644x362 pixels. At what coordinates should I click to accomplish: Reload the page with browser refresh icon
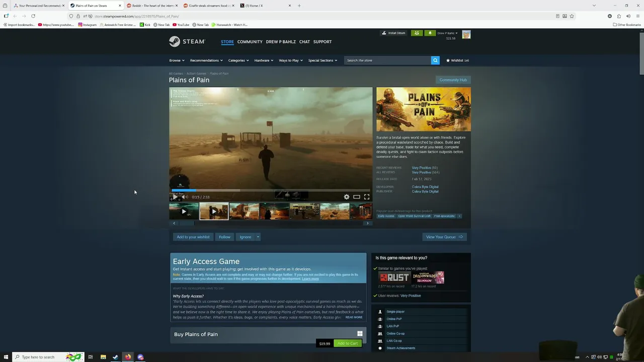coord(33,16)
